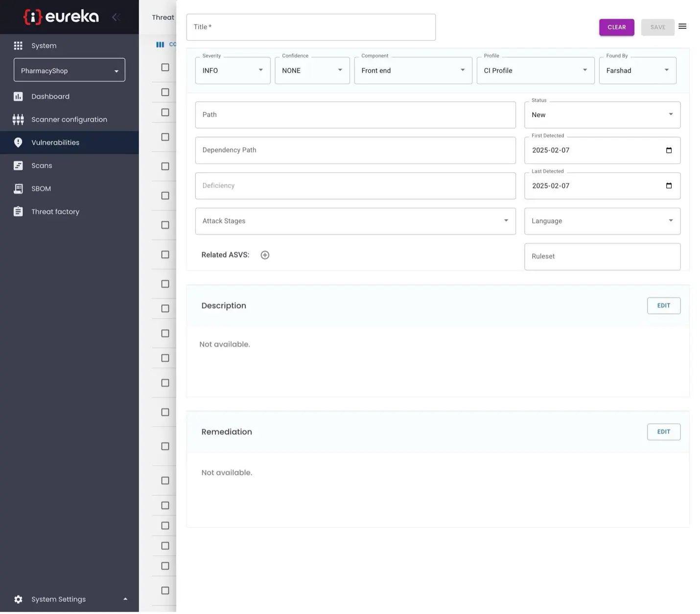Open the Dashboard sidebar icon

[18, 96]
